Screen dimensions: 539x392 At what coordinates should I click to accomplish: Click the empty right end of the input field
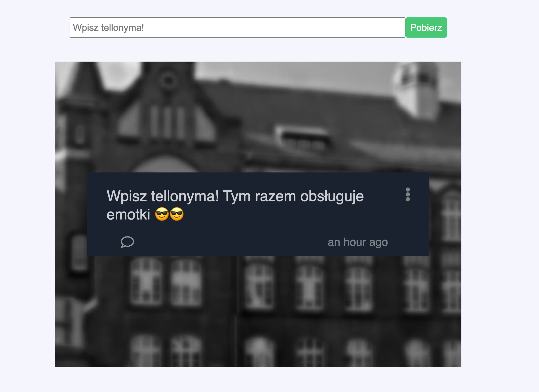pyautogui.click(x=357, y=27)
